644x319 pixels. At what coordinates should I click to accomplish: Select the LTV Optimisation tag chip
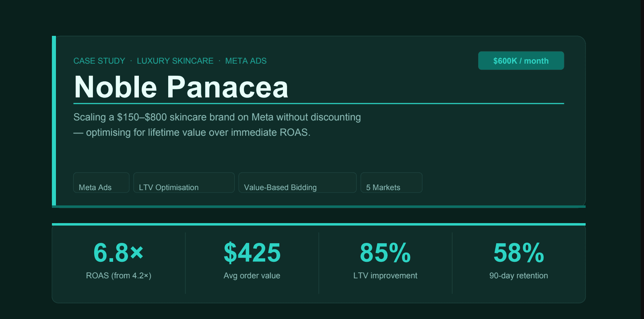[184, 183]
